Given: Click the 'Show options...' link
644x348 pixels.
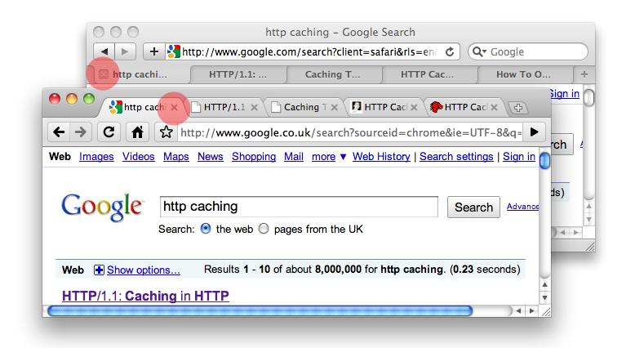Looking at the screenshot, I should coord(144,270).
